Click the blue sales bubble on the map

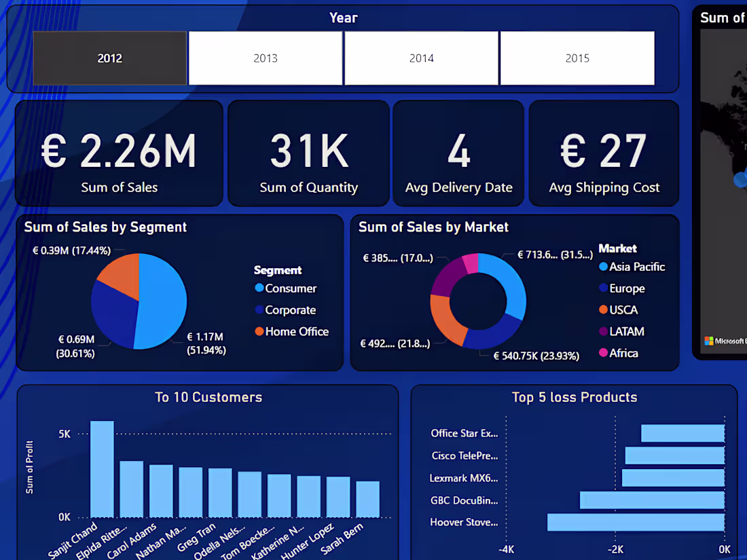[x=740, y=180]
